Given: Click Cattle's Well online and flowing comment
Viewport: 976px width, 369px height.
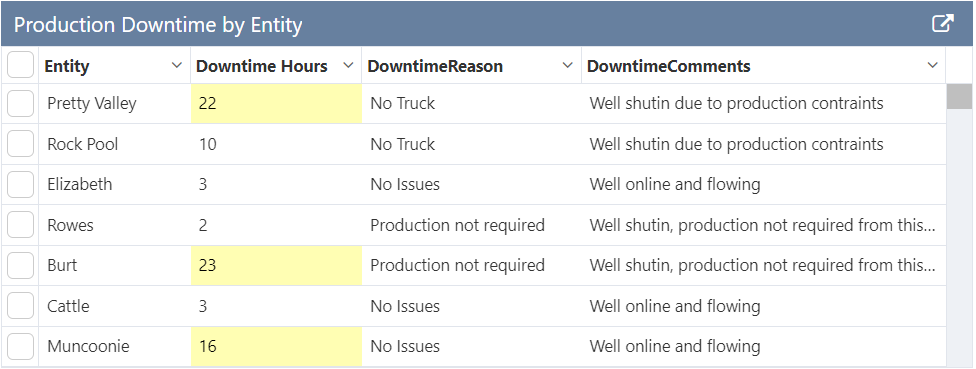Looking at the screenshot, I should tap(764, 306).
